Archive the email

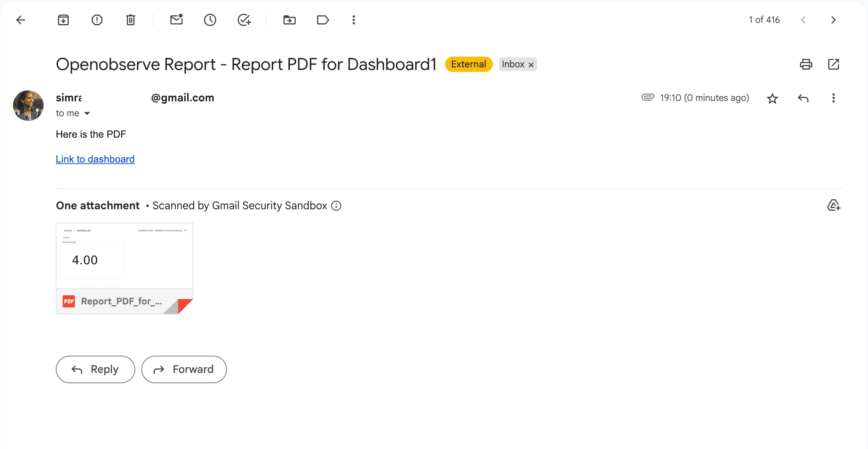63,20
